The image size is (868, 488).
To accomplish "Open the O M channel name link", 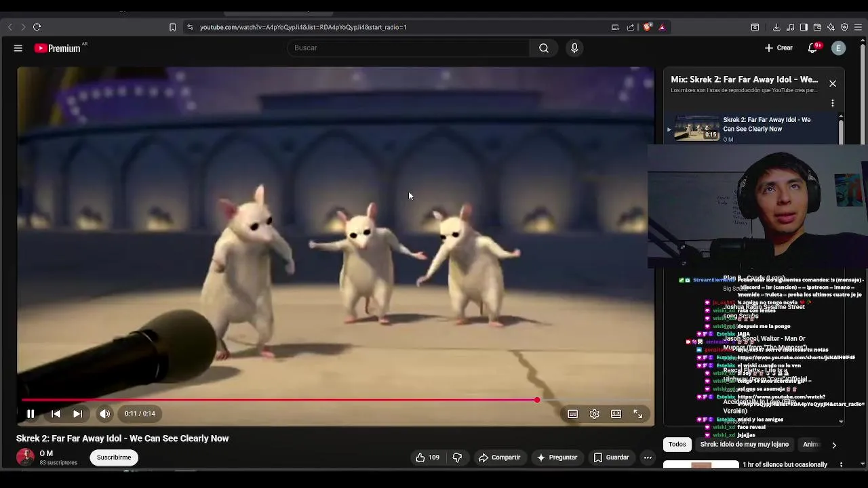I will point(46,453).
